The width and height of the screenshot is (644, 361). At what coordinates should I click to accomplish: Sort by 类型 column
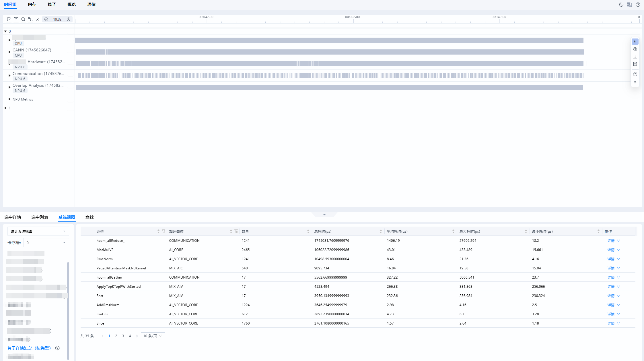point(158,231)
